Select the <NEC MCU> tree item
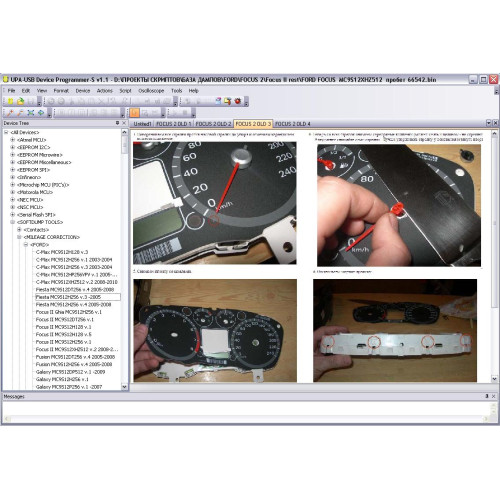The width and height of the screenshot is (500, 500). tap(30, 200)
